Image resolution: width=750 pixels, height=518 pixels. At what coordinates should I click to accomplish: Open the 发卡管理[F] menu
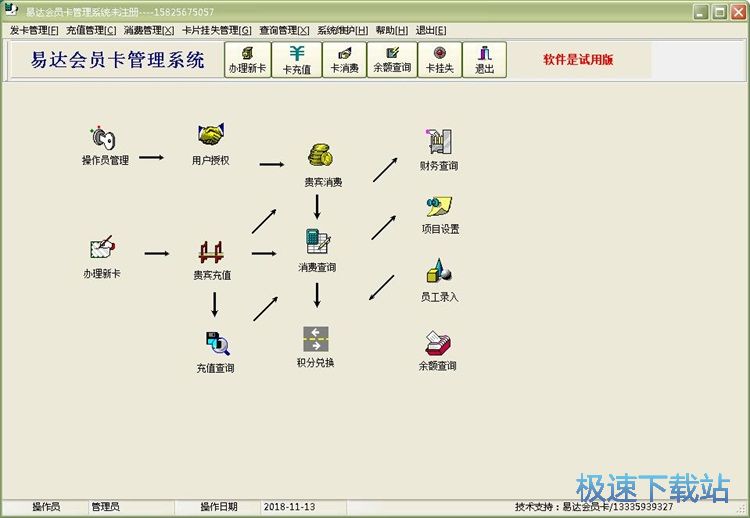[x=34, y=30]
